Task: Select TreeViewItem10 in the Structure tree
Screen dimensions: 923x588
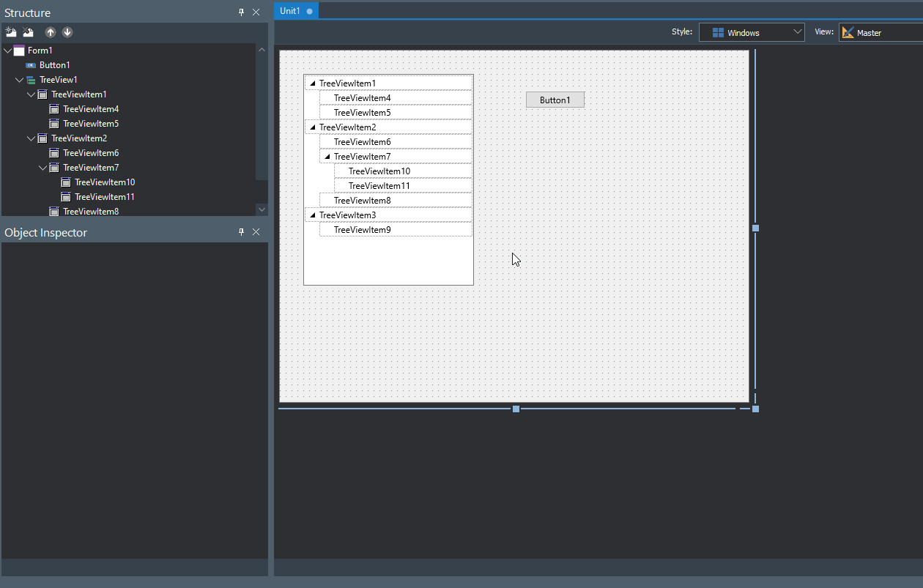Action: [105, 182]
